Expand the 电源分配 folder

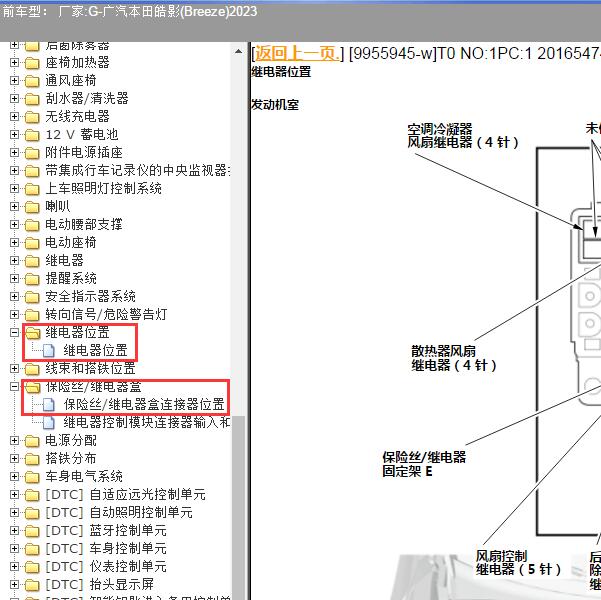15,441
